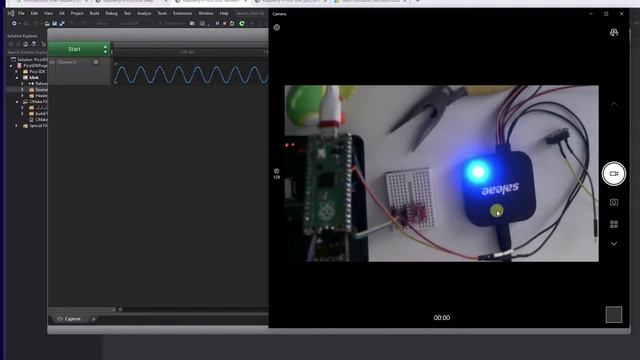Open the Extensions menu
Screen dimensions: 640x360
coord(182,13)
